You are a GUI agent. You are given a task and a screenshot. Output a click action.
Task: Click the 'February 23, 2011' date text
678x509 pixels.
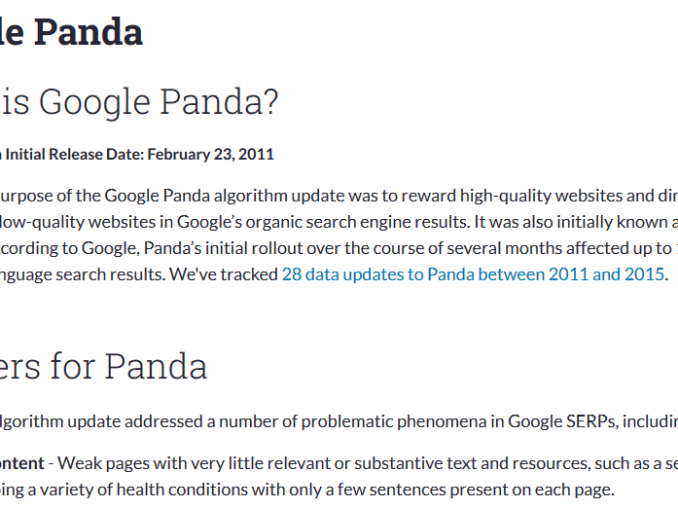pyautogui.click(x=211, y=154)
